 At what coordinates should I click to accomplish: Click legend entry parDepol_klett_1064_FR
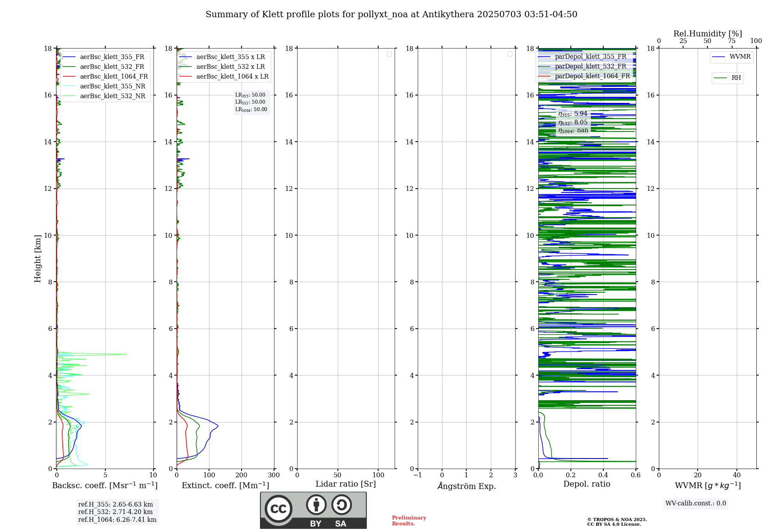click(x=584, y=76)
